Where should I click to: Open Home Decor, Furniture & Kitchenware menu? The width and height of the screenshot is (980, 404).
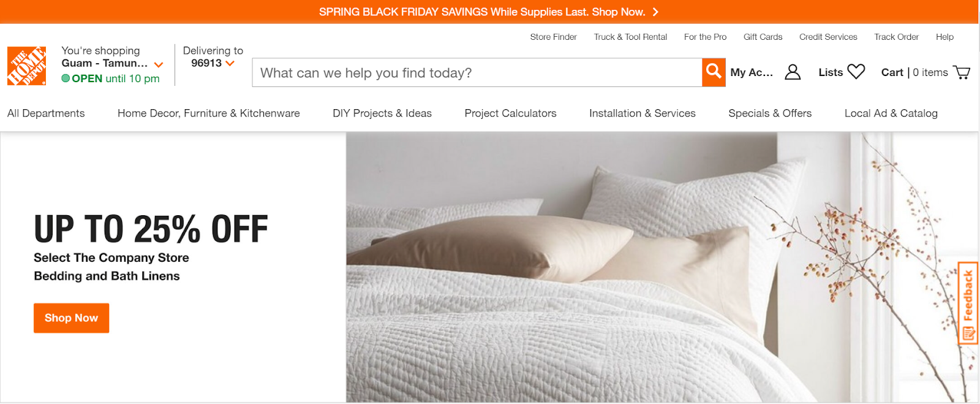point(209,113)
